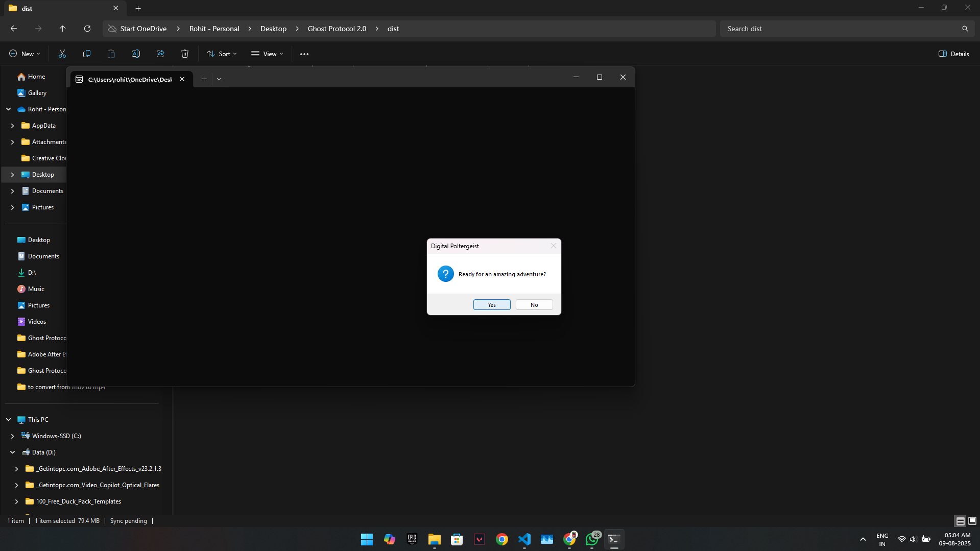Rename the selected file

point(136,54)
